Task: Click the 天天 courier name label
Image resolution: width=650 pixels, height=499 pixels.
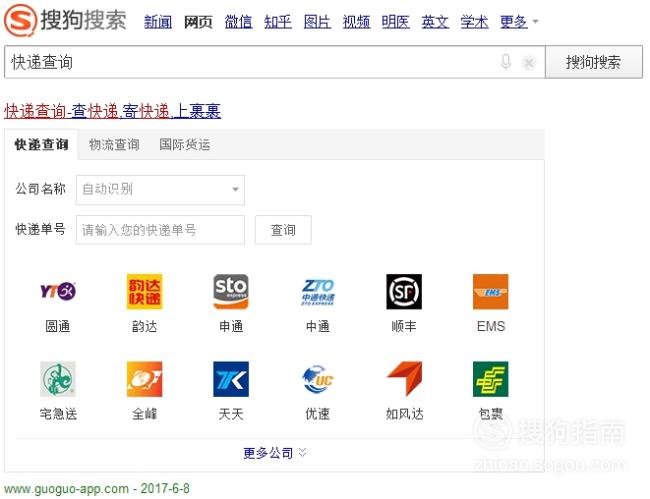Action: point(231,414)
